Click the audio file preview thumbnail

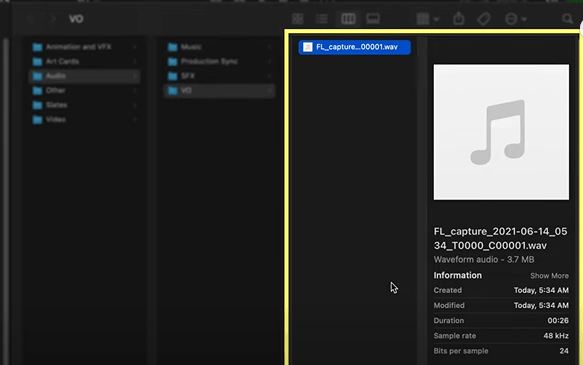pos(501,132)
